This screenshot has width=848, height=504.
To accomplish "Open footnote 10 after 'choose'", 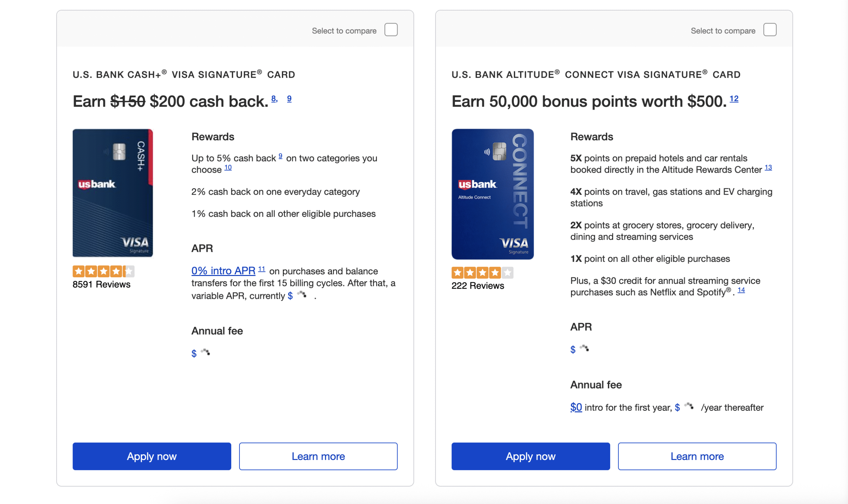I will [x=228, y=167].
